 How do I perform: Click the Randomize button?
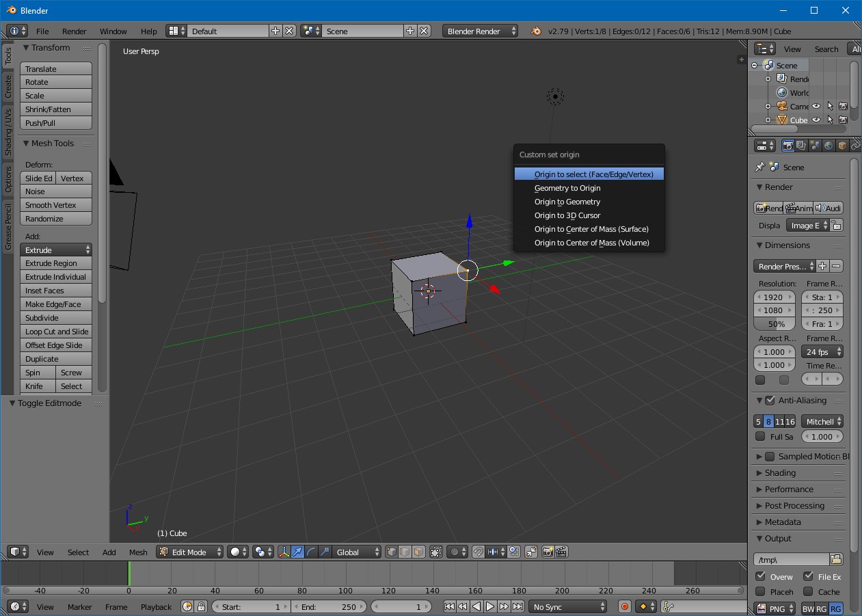(56, 219)
